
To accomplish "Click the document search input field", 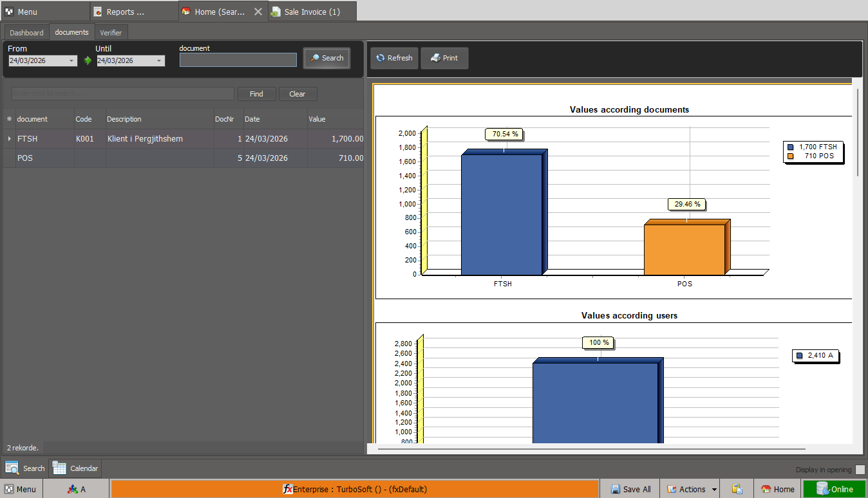I will pos(238,60).
